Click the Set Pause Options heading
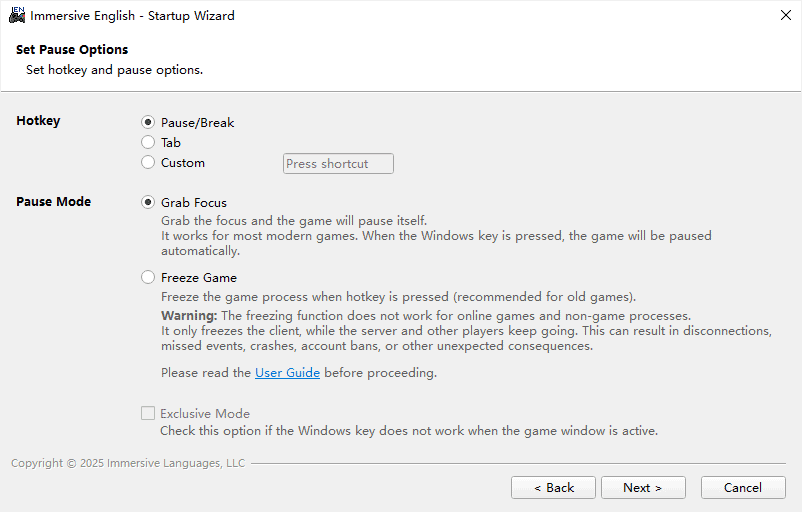This screenshot has width=802, height=512. pyautogui.click(x=72, y=50)
